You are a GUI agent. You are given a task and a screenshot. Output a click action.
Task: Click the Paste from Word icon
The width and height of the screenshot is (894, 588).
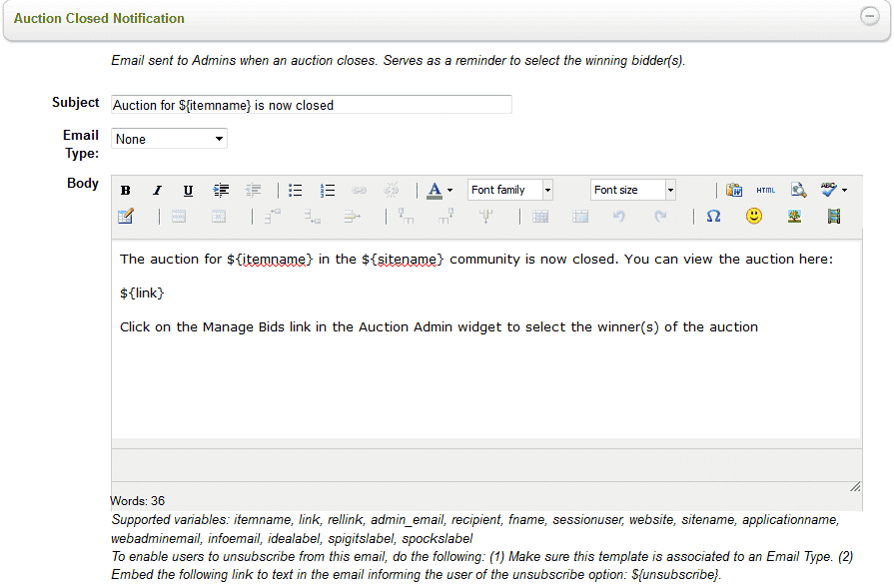click(x=734, y=191)
